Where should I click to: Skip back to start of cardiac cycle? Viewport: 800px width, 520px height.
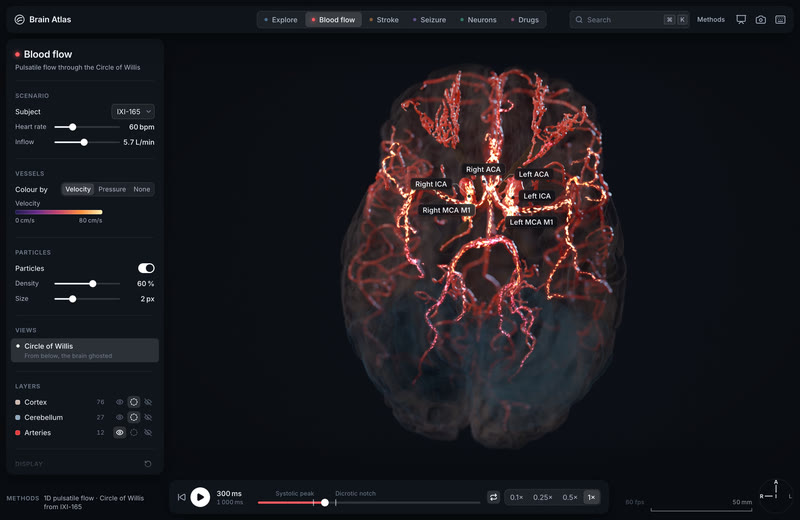pos(182,497)
